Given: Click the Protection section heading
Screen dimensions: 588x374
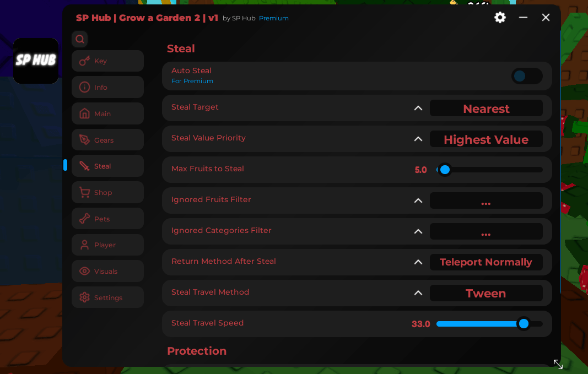Looking at the screenshot, I should tap(197, 351).
